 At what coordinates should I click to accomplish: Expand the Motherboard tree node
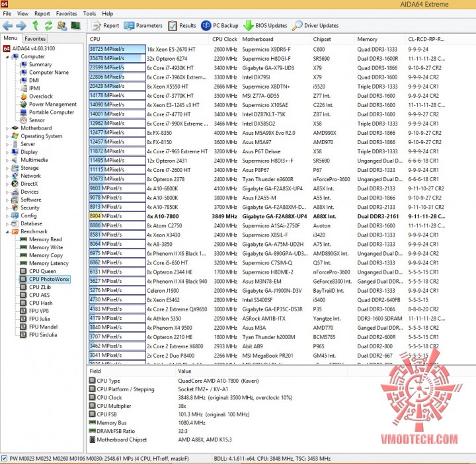pyautogui.click(x=7, y=128)
